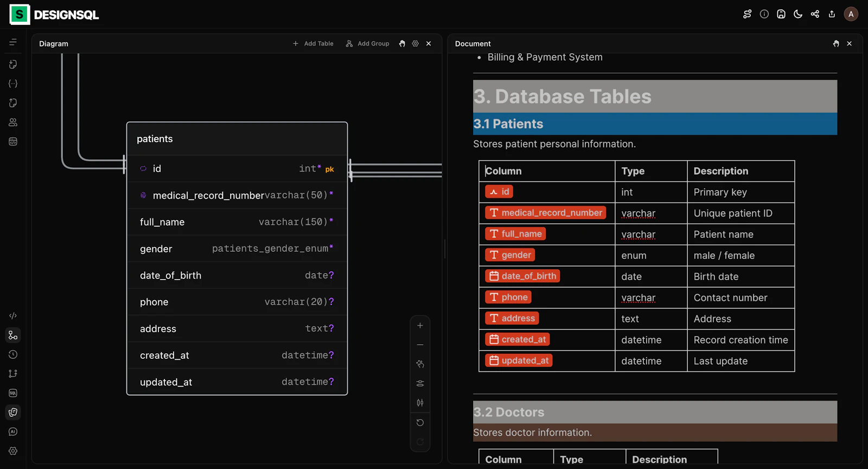This screenshot has height=469, width=868.
Task: Click the route/path icon in top bar
Action: coord(747,14)
